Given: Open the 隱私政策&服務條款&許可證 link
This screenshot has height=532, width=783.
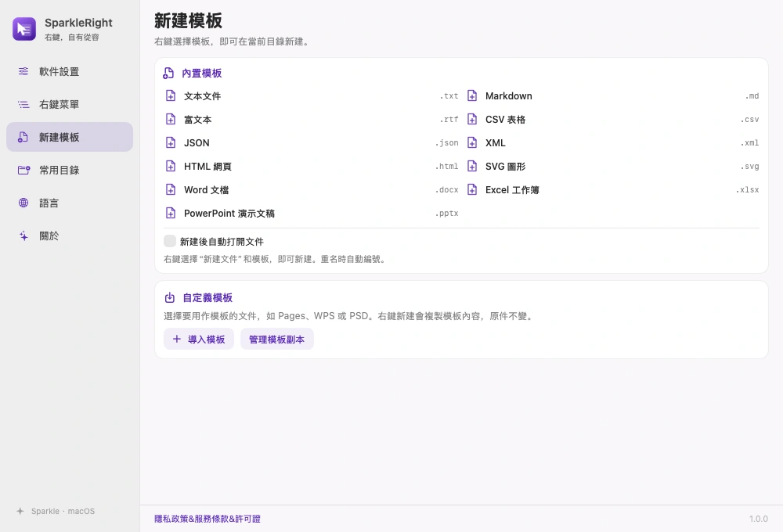Looking at the screenshot, I should [207, 519].
